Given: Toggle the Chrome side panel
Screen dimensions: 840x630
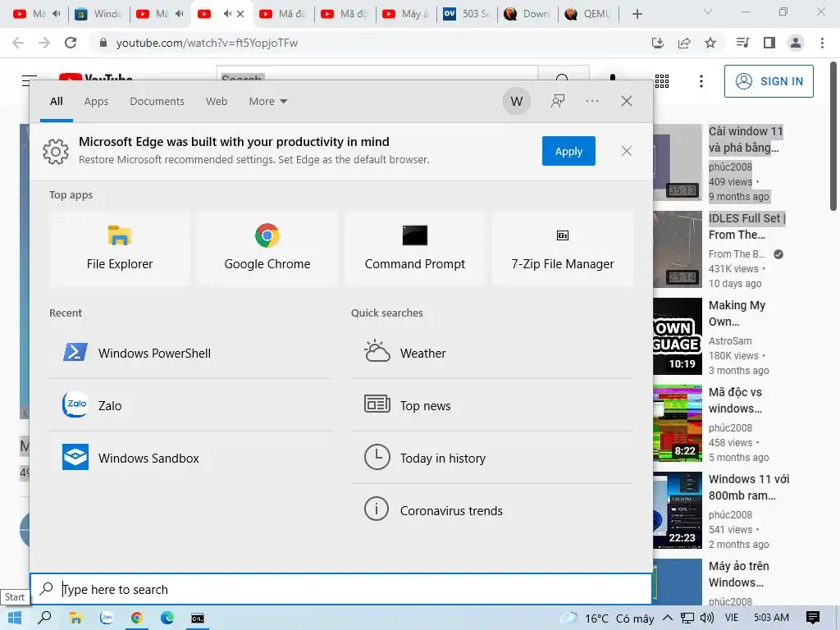Looking at the screenshot, I should click(x=769, y=43).
